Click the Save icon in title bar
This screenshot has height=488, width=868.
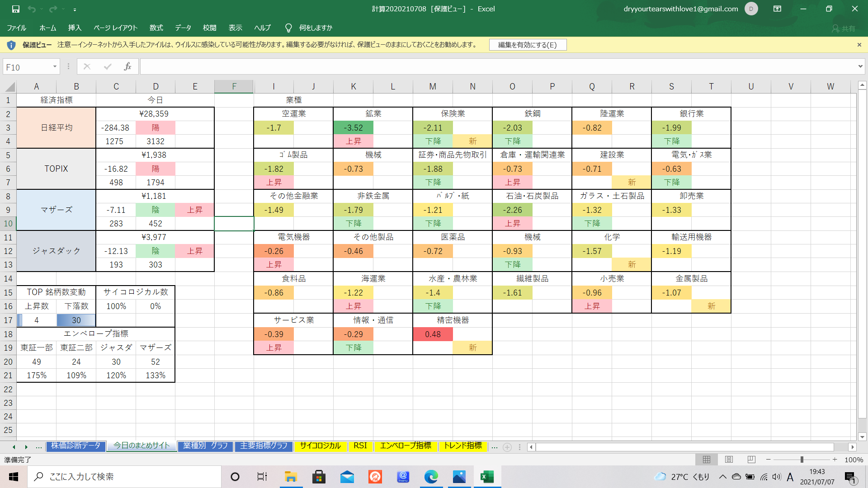[x=15, y=9]
